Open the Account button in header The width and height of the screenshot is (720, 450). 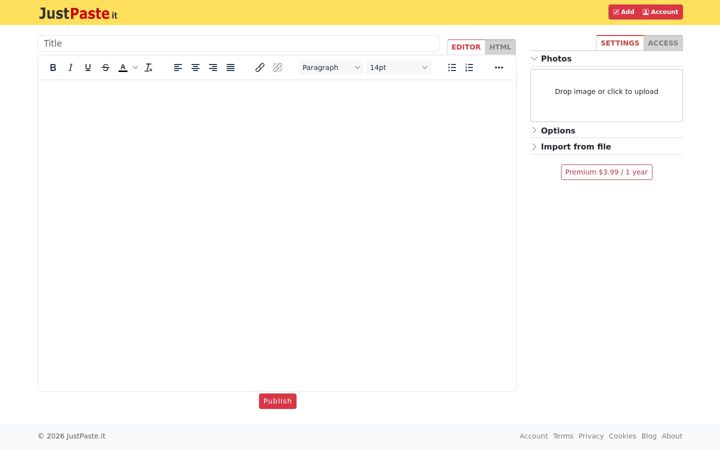pyautogui.click(x=660, y=12)
